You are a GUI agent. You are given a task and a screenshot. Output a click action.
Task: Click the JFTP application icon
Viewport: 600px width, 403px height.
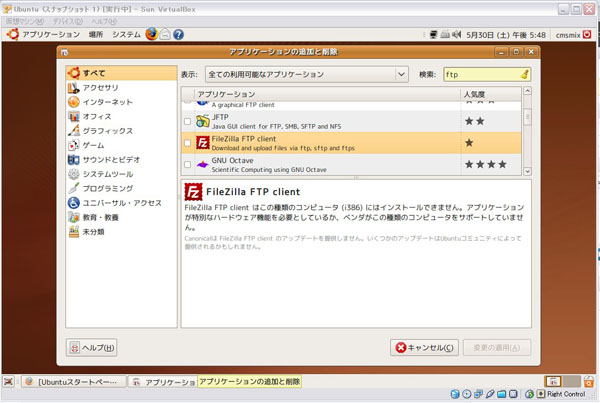(x=202, y=121)
